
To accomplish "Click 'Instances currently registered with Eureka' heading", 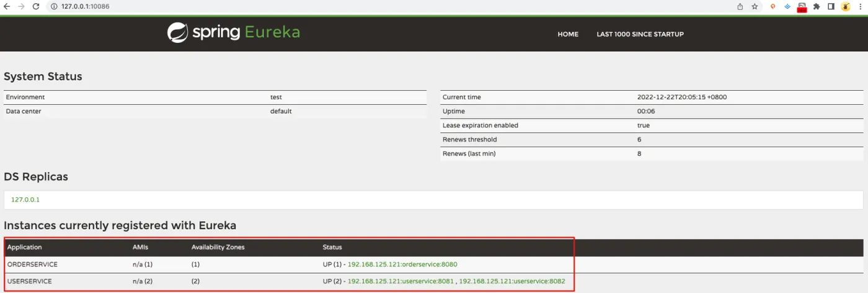I will coord(120,225).
